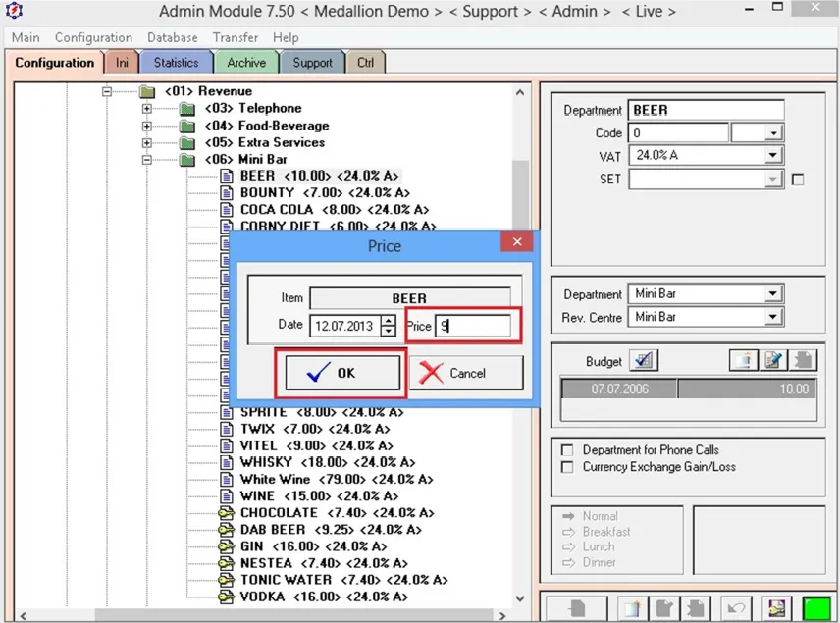Click the Admin Module logo in the title bar

[14, 10]
